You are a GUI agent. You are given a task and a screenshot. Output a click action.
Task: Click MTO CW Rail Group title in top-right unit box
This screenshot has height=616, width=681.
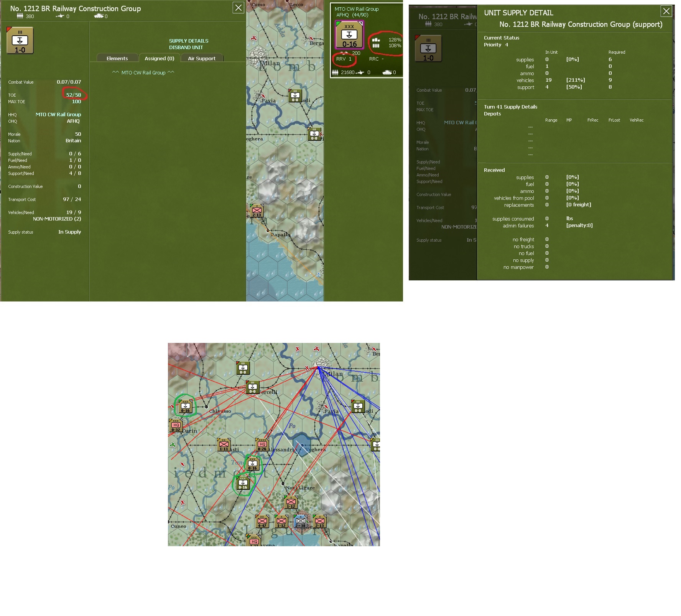[x=357, y=9]
